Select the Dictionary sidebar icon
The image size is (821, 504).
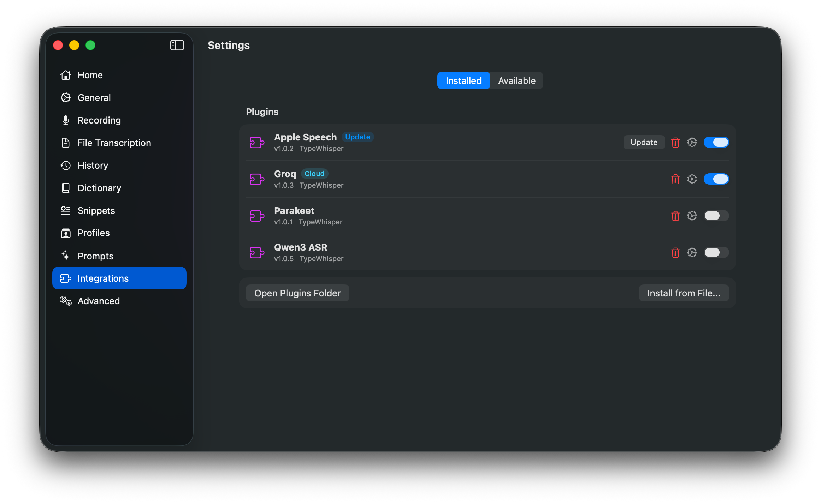pos(66,188)
